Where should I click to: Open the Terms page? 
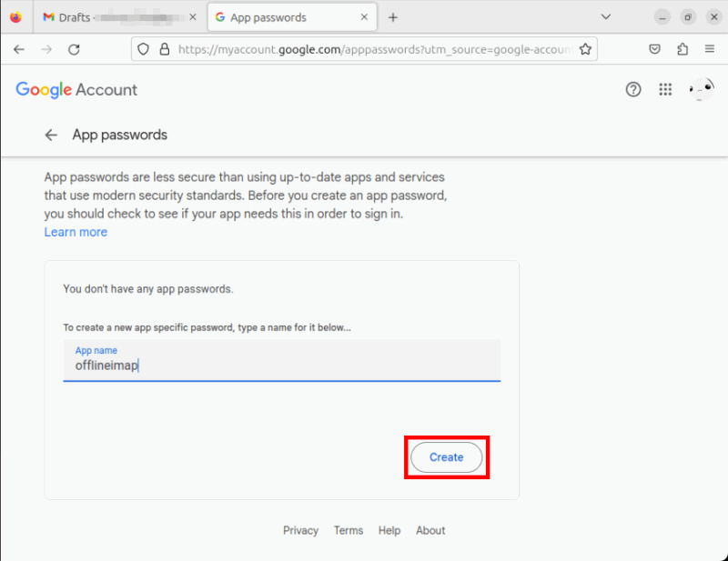(x=349, y=530)
